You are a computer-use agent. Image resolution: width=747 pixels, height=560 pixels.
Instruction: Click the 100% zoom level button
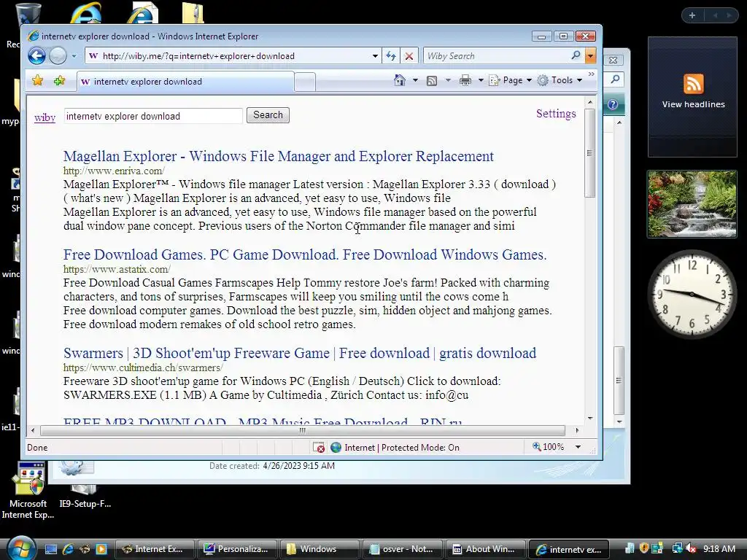tap(549, 447)
